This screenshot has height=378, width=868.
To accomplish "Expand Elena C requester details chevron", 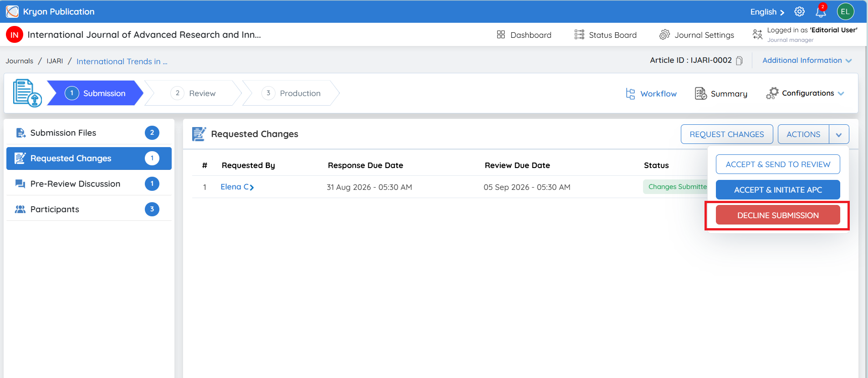I will point(252,187).
